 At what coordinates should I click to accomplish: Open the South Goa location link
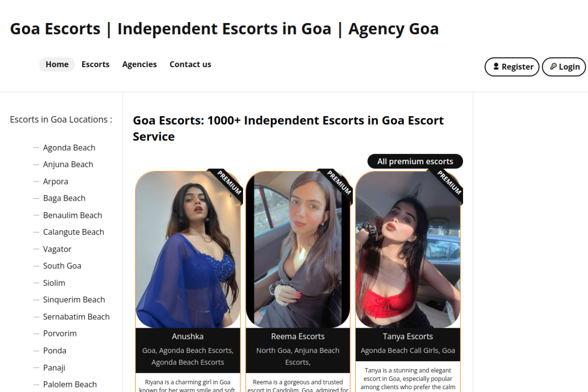click(62, 266)
